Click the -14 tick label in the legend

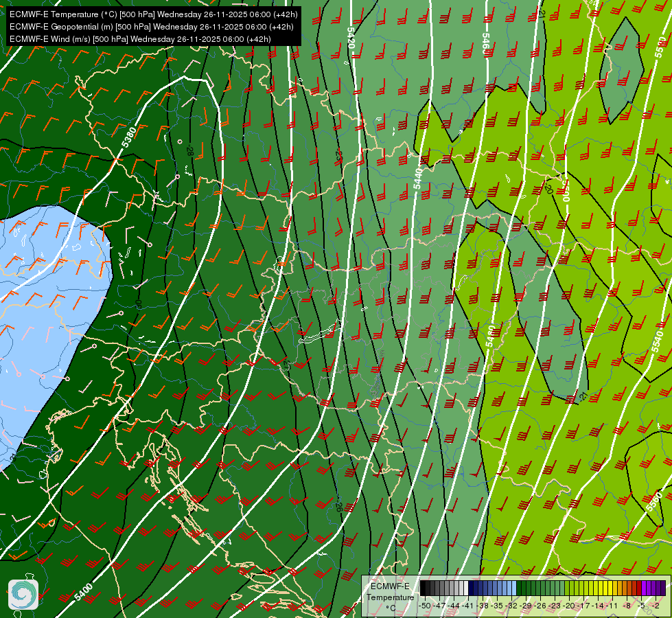598,606
